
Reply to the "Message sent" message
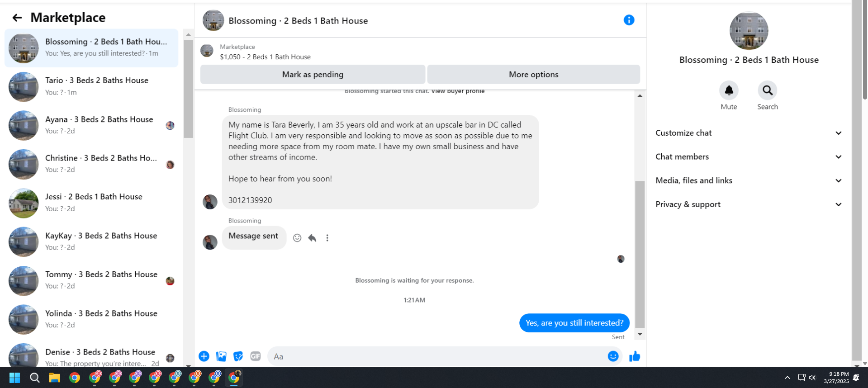(x=312, y=238)
